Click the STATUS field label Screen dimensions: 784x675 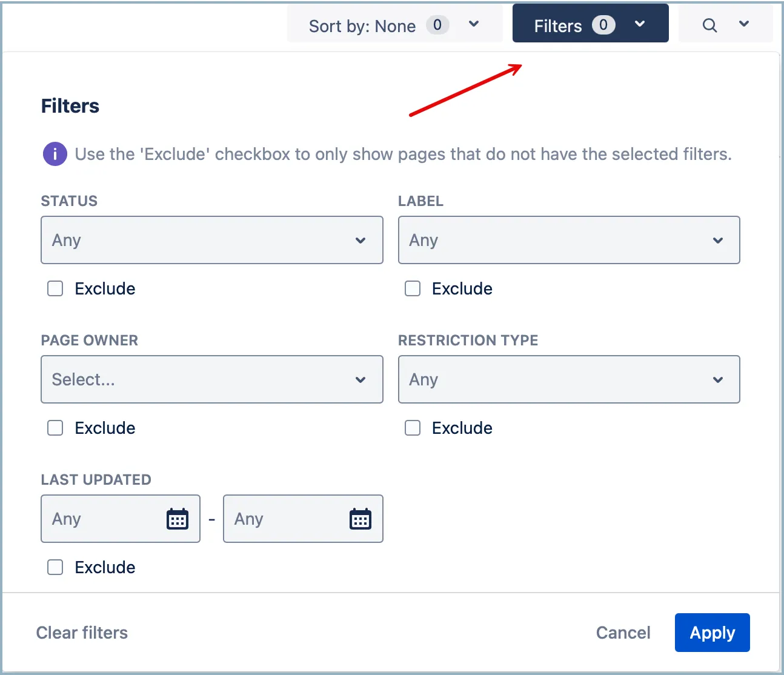click(x=69, y=201)
